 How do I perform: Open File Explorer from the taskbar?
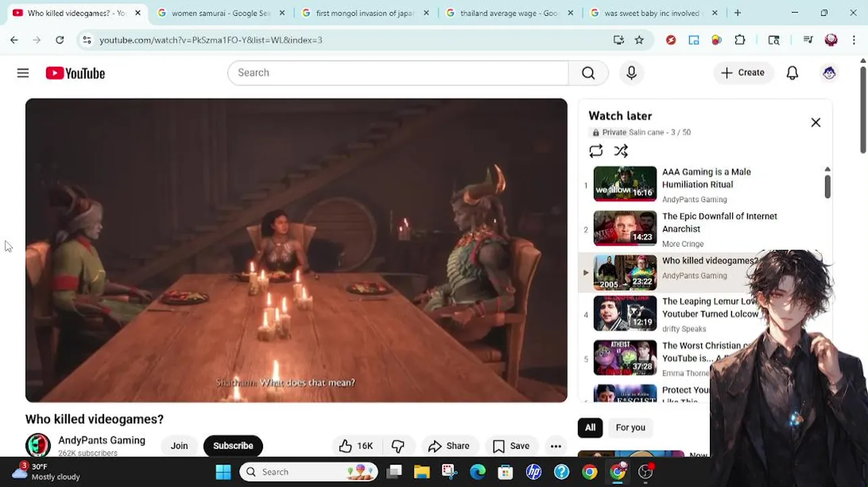422,471
